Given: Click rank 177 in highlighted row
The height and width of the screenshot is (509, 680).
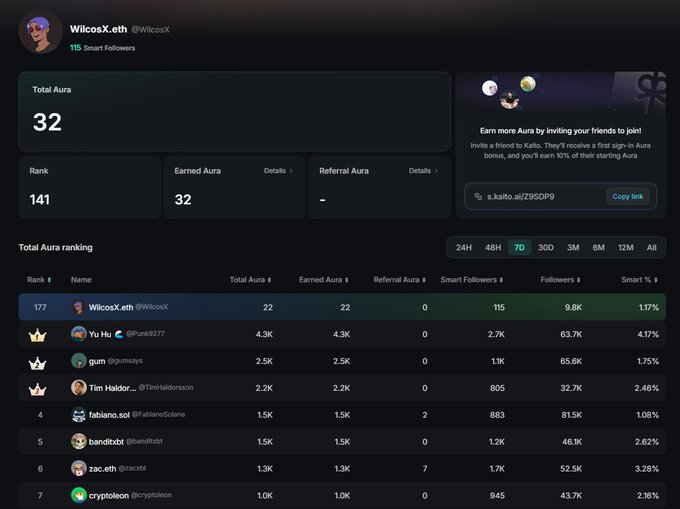Looking at the screenshot, I should (40, 307).
